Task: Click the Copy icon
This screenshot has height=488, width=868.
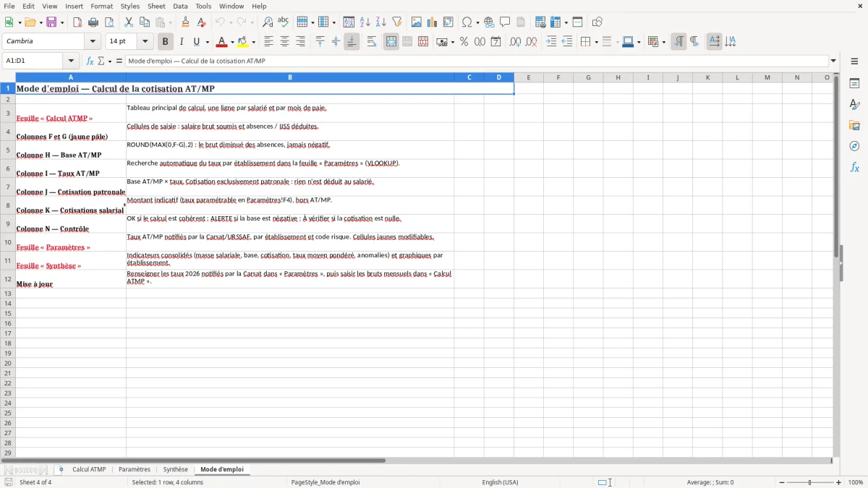Action: tap(145, 22)
